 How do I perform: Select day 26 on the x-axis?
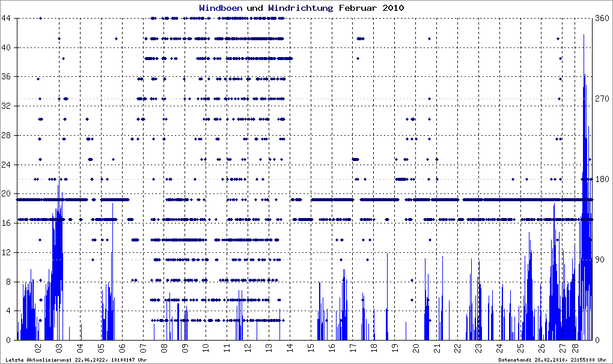point(541,347)
